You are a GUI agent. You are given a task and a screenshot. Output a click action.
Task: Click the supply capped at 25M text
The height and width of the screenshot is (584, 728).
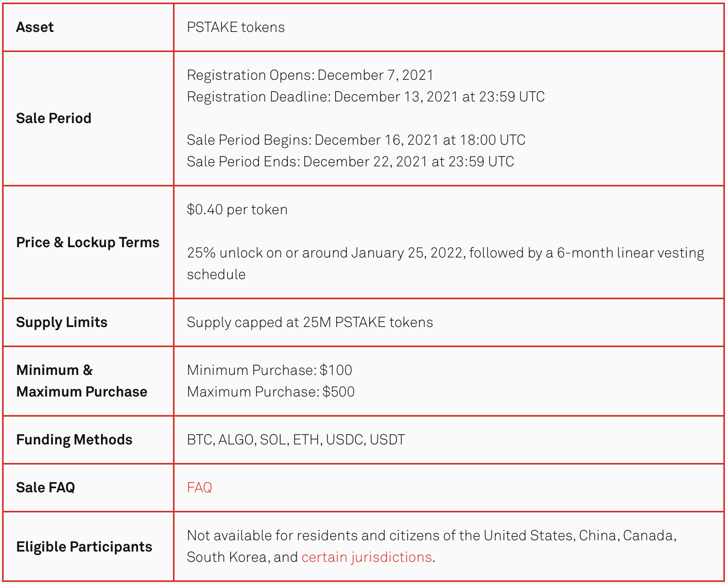pyautogui.click(x=309, y=322)
